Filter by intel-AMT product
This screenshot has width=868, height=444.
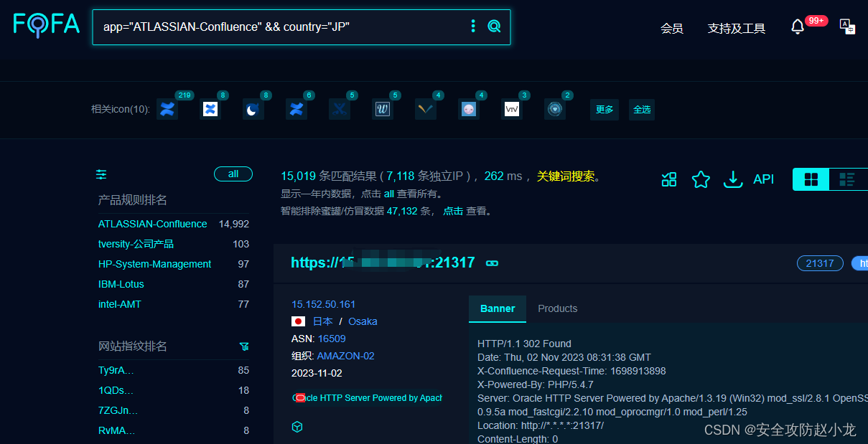click(x=120, y=304)
